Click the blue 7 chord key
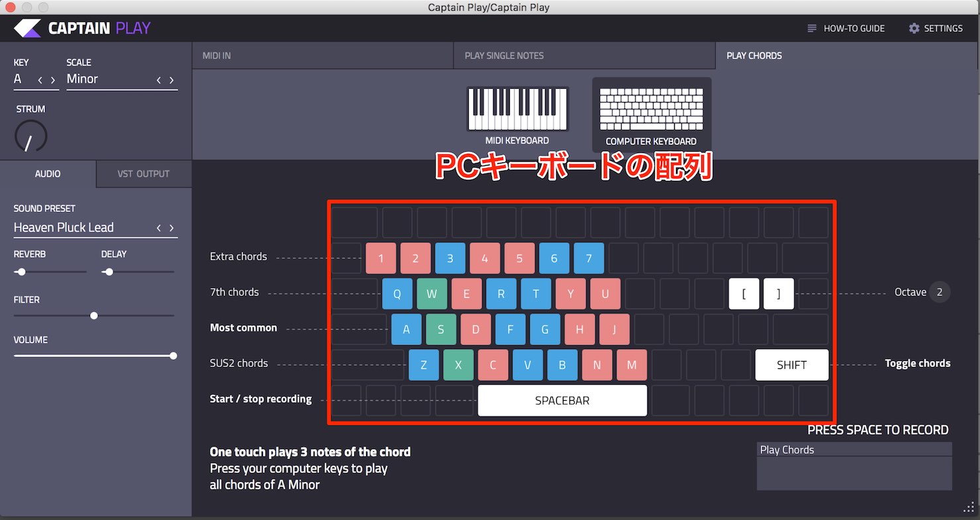The image size is (980, 520). click(589, 258)
